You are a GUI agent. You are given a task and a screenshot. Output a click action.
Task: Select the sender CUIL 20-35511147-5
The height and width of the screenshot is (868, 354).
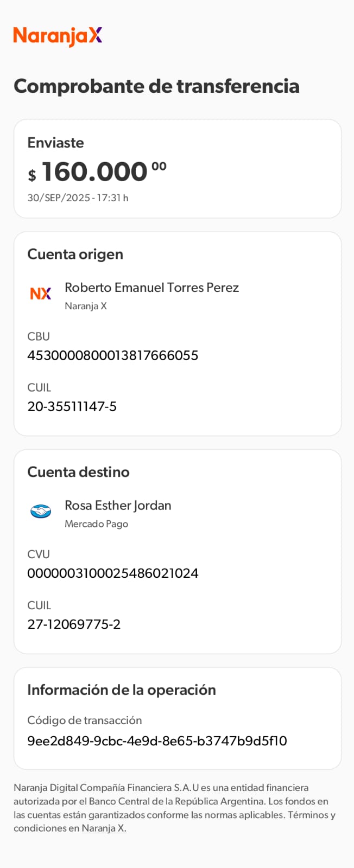72,406
